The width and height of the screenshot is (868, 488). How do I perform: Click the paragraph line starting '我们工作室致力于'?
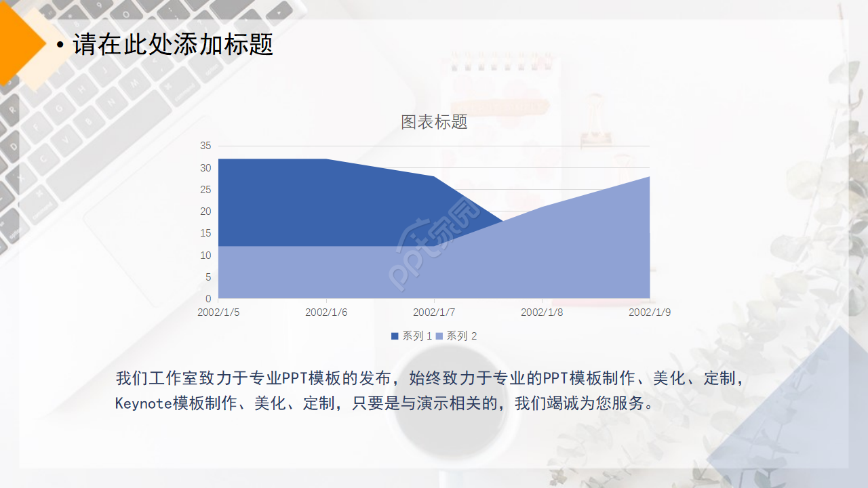coord(431,378)
